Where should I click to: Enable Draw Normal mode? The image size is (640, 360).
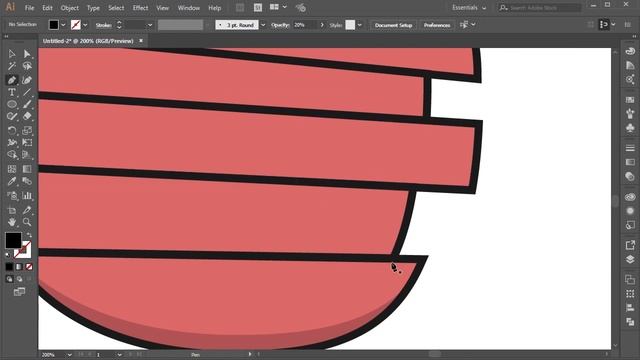tap(9, 279)
